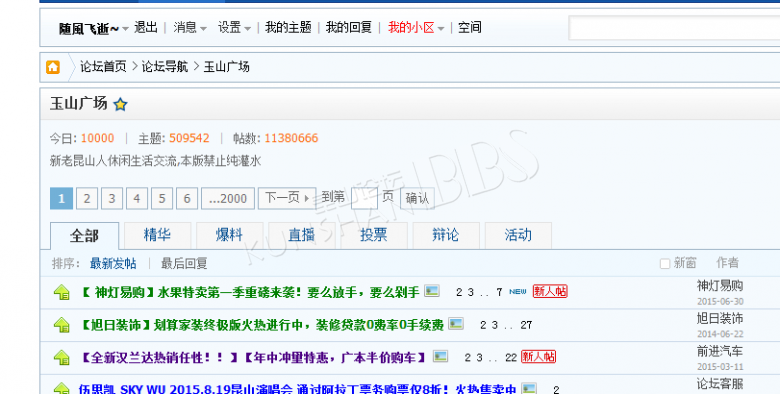Click author name 旭日装饰
This screenshot has width=780, height=394.
point(720,318)
